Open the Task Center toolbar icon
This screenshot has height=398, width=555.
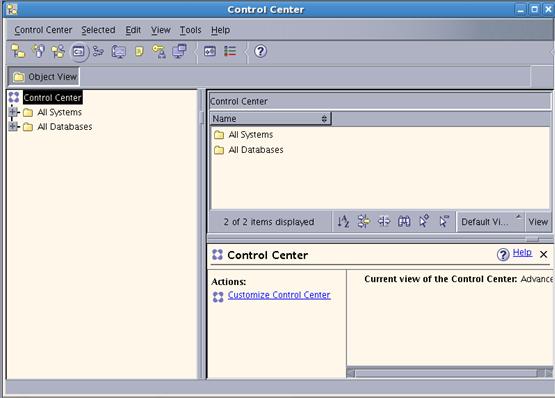click(x=98, y=51)
